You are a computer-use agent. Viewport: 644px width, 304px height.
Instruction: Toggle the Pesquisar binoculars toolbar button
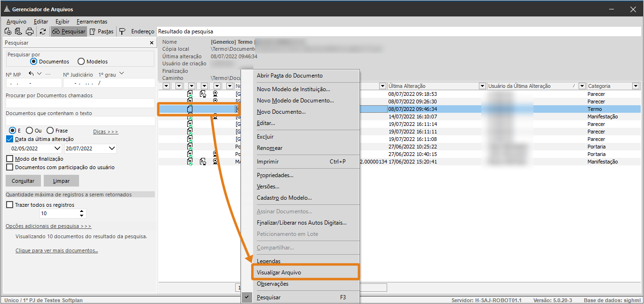coord(69,31)
